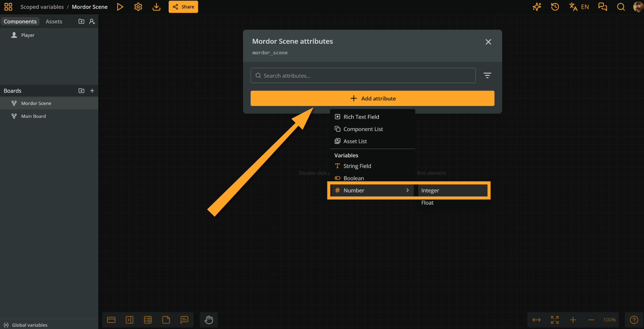Choose Asset List from the menu
The image size is (644, 329).
(372, 141)
